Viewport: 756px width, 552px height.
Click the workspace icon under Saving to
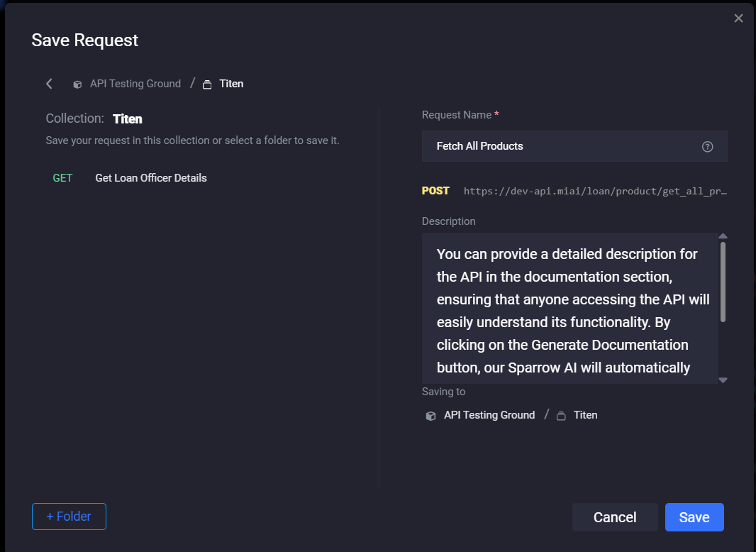[430, 416]
